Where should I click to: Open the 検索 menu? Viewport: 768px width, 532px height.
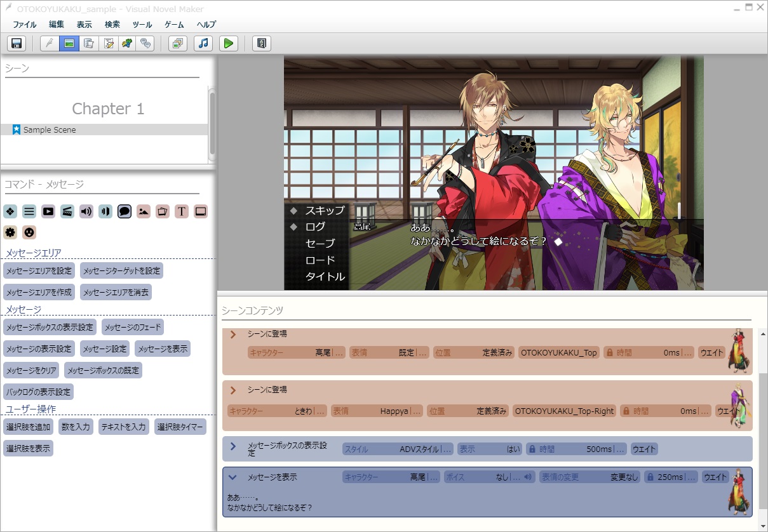click(112, 25)
